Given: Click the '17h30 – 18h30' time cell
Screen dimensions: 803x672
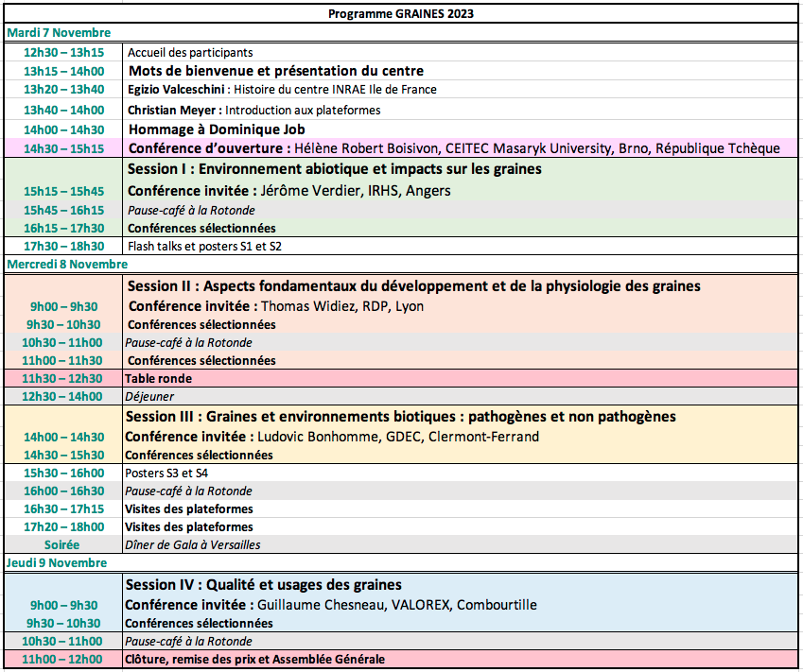Looking at the screenshot, I should [63, 246].
